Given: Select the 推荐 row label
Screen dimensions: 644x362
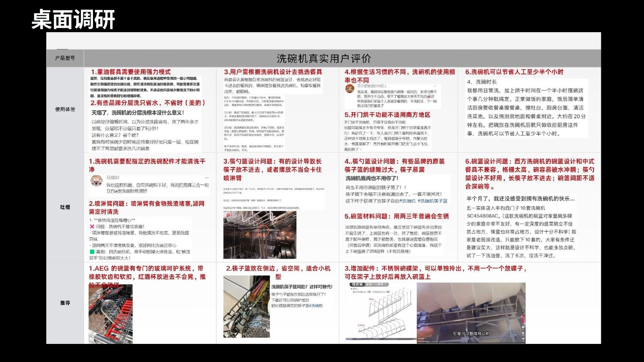Looking at the screenshot, I should pyautogui.click(x=65, y=303).
